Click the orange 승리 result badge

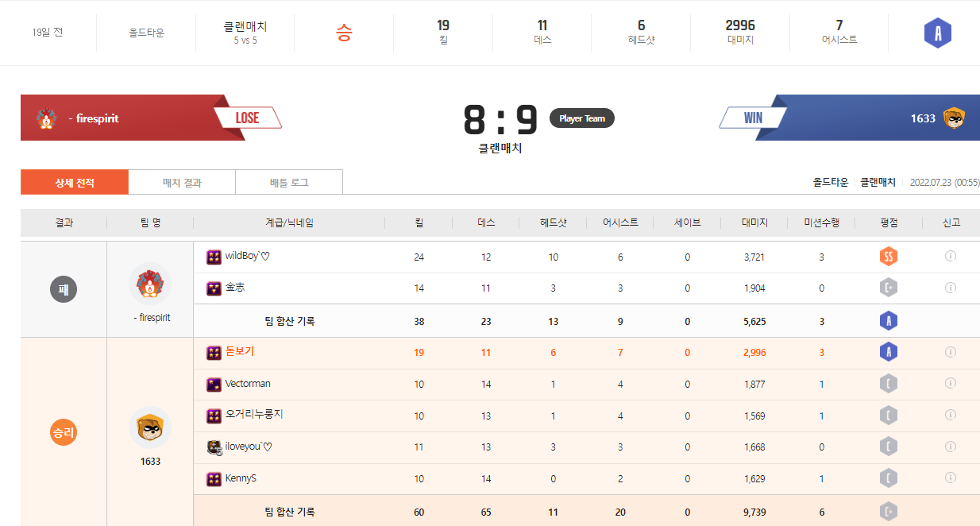pyautogui.click(x=64, y=433)
